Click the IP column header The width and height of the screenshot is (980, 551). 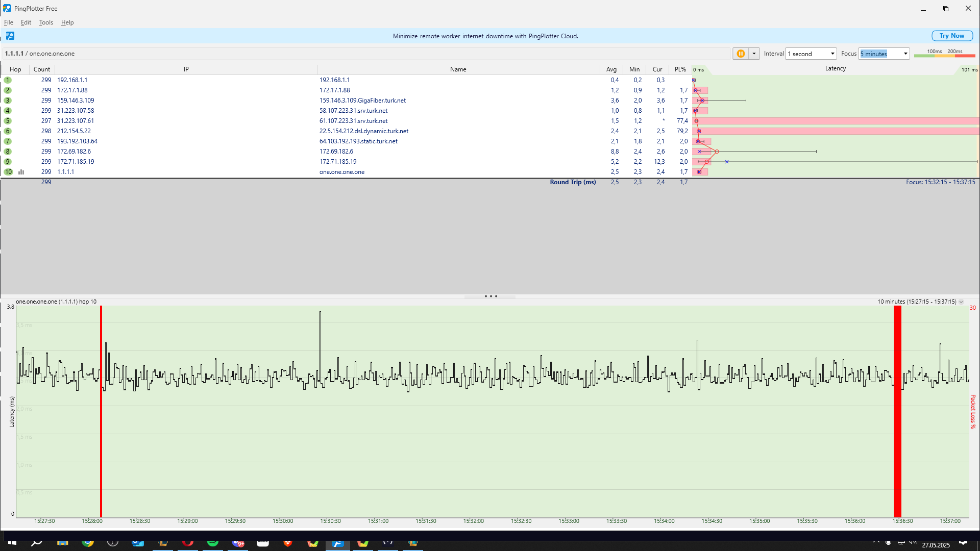[186, 69]
